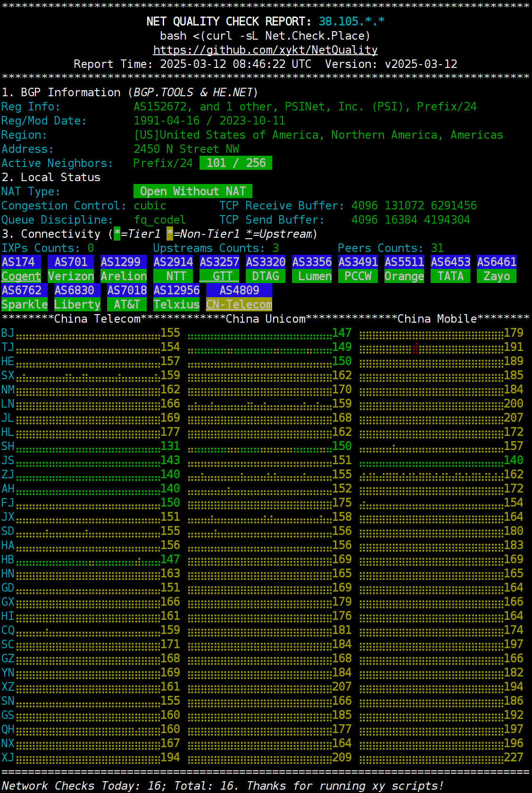Select the China Unicom column header
532x793 pixels.
pos(266,319)
